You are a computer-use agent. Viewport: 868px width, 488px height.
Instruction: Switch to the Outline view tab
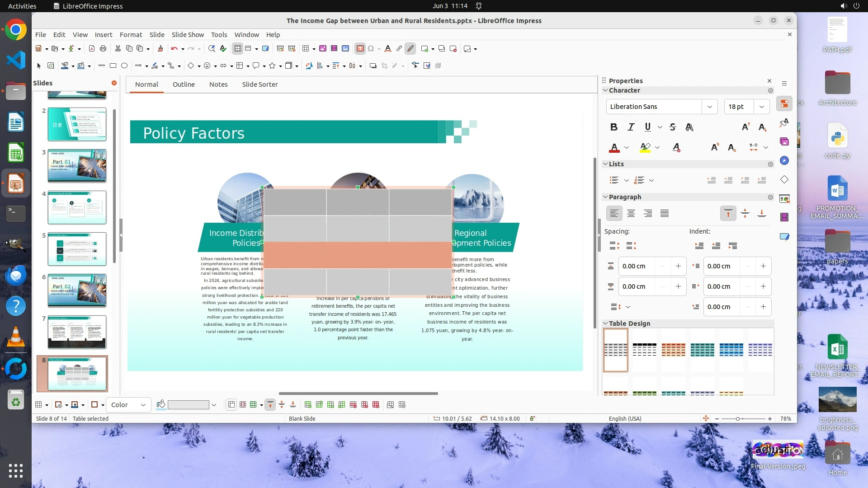click(184, 84)
